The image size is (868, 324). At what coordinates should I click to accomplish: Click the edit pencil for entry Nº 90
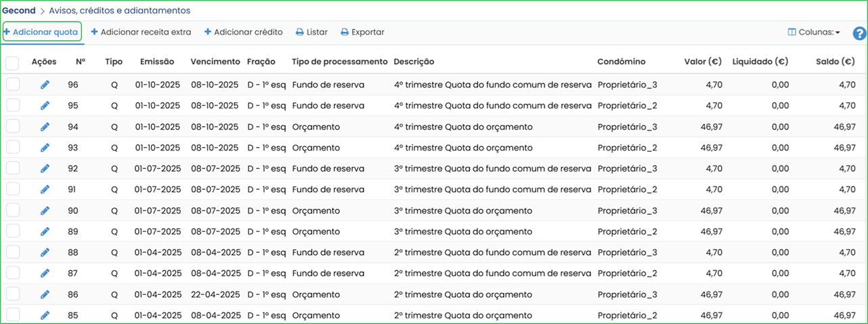coord(45,211)
